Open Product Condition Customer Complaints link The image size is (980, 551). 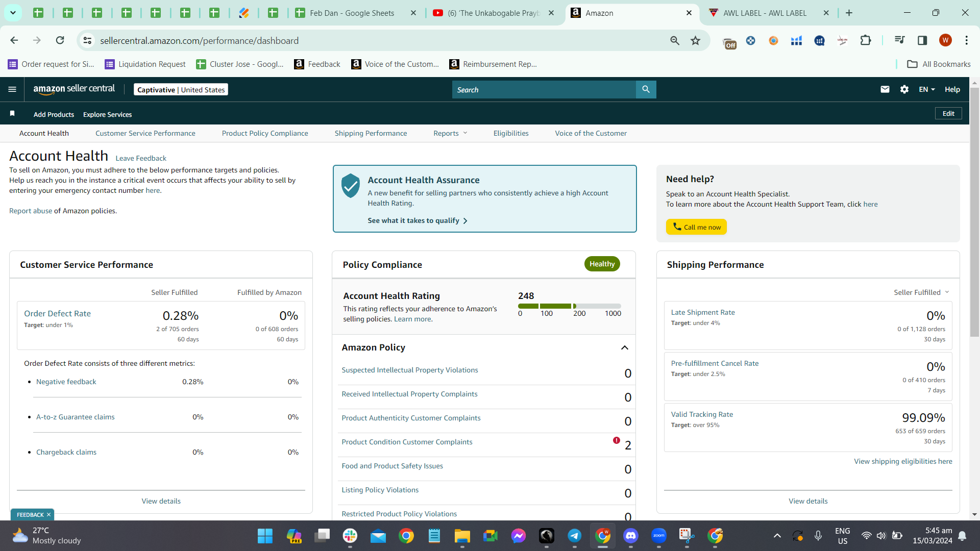pyautogui.click(x=407, y=442)
